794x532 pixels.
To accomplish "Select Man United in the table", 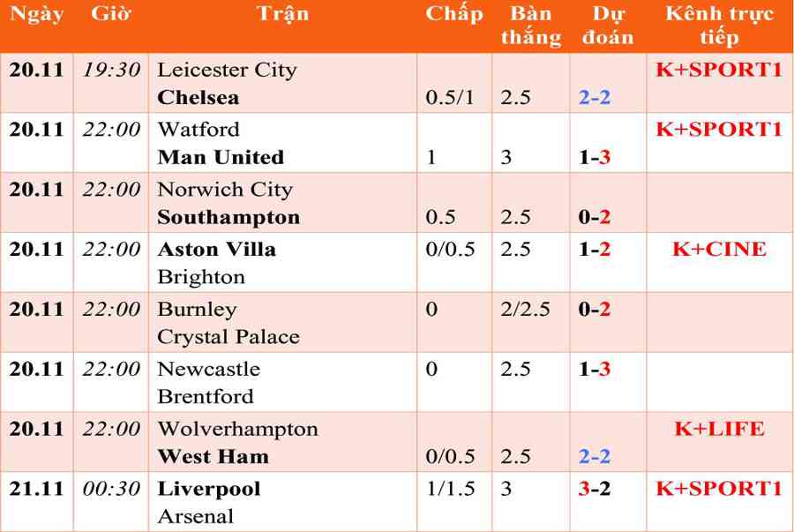I will point(221,157).
